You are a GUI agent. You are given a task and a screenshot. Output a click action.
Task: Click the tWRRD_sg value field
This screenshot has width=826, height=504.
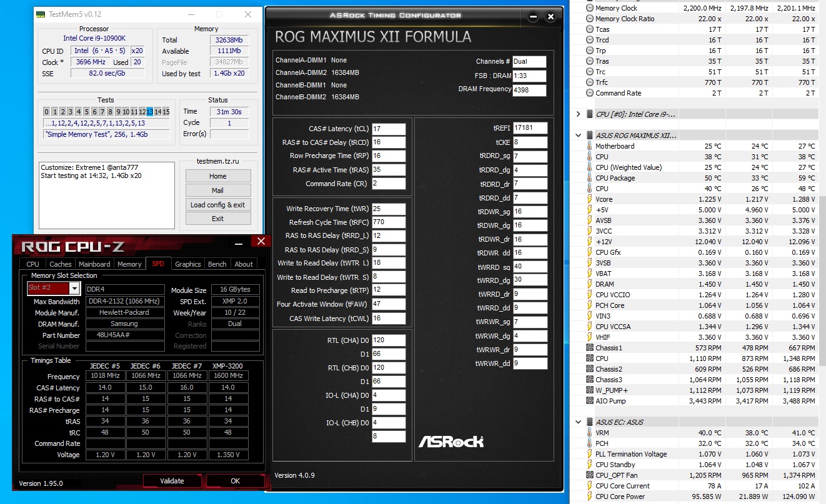(x=530, y=267)
